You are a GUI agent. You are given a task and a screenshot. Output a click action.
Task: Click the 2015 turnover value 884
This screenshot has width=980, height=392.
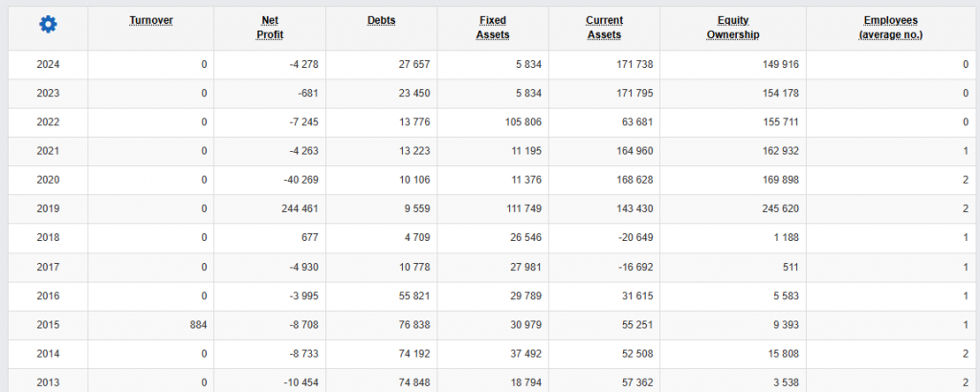[x=199, y=325]
